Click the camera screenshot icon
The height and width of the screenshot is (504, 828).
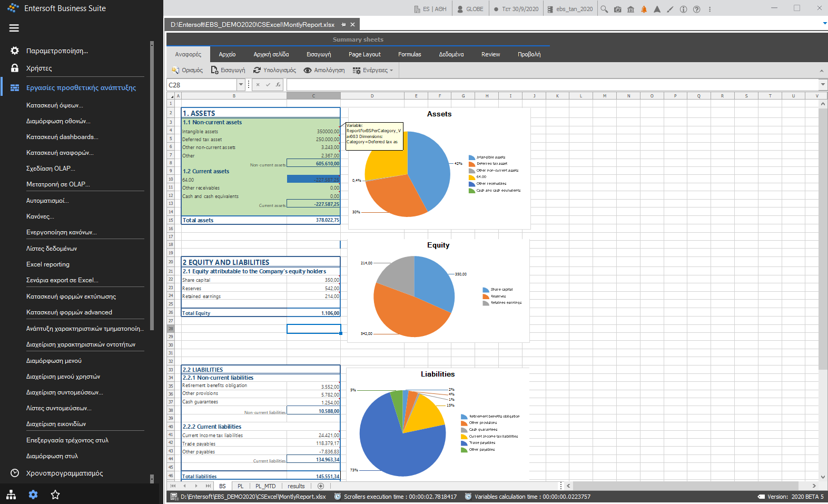point(617,9)
